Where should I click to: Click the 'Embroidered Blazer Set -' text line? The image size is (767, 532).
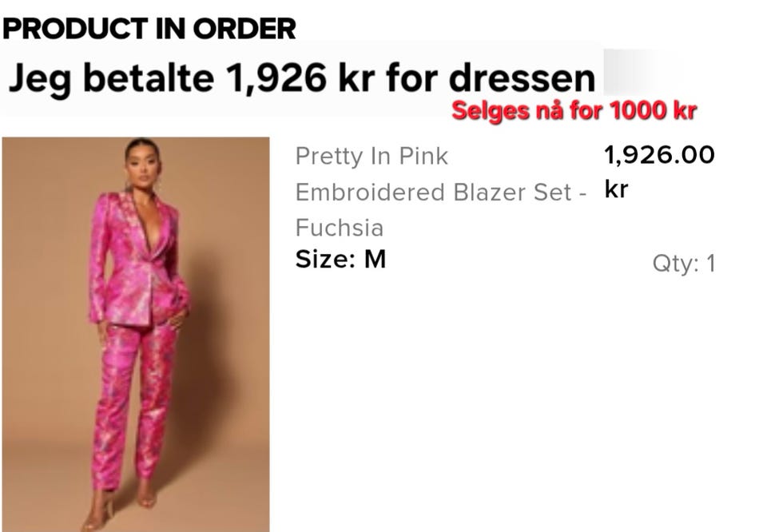click(x=441, y=193)
